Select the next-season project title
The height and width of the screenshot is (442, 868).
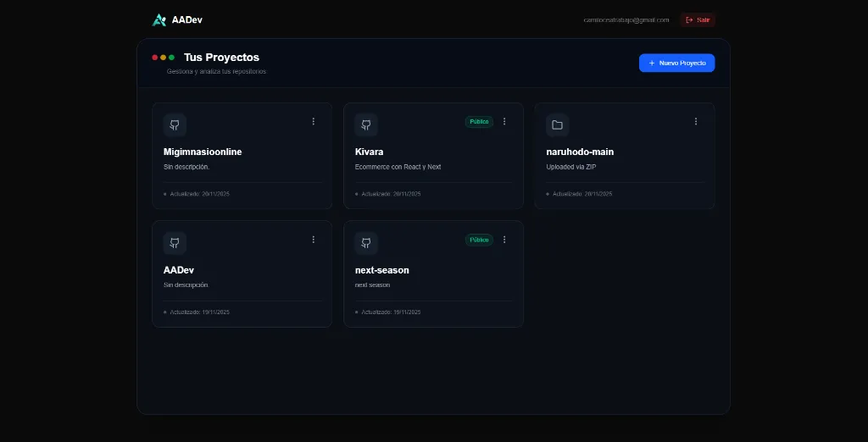click(381, 270)
